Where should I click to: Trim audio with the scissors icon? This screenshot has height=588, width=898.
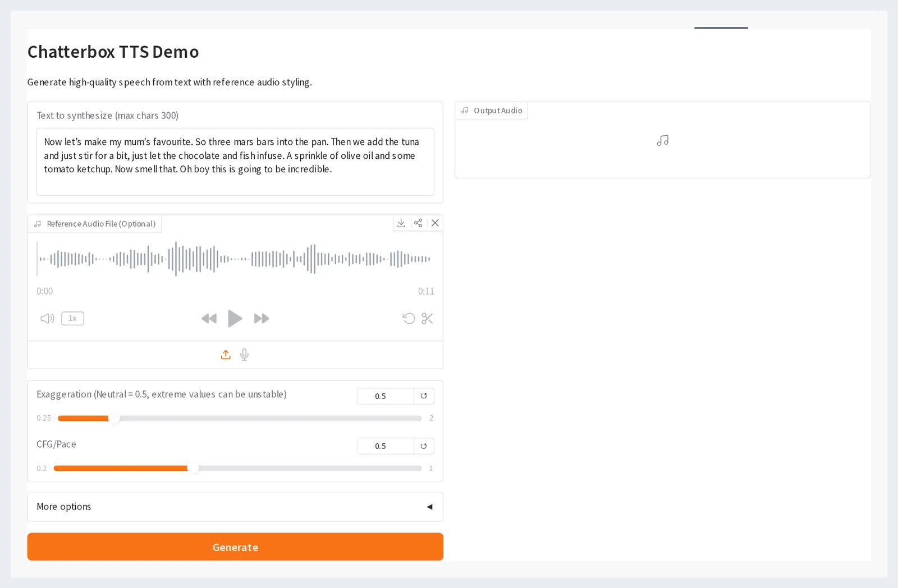click(x=428, y=319)
